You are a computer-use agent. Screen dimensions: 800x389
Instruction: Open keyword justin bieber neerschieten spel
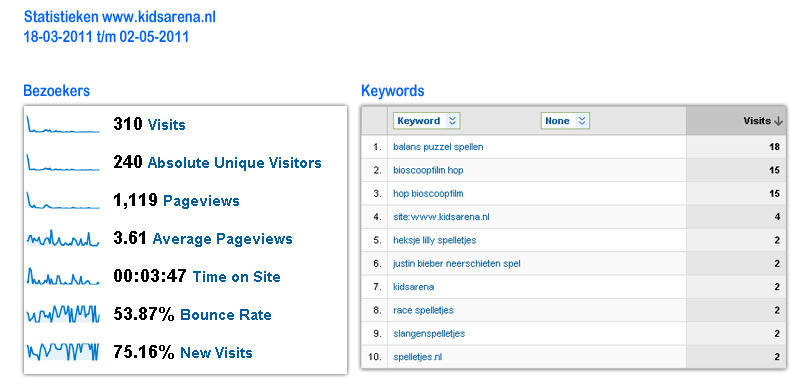click(x=457, y=264)
